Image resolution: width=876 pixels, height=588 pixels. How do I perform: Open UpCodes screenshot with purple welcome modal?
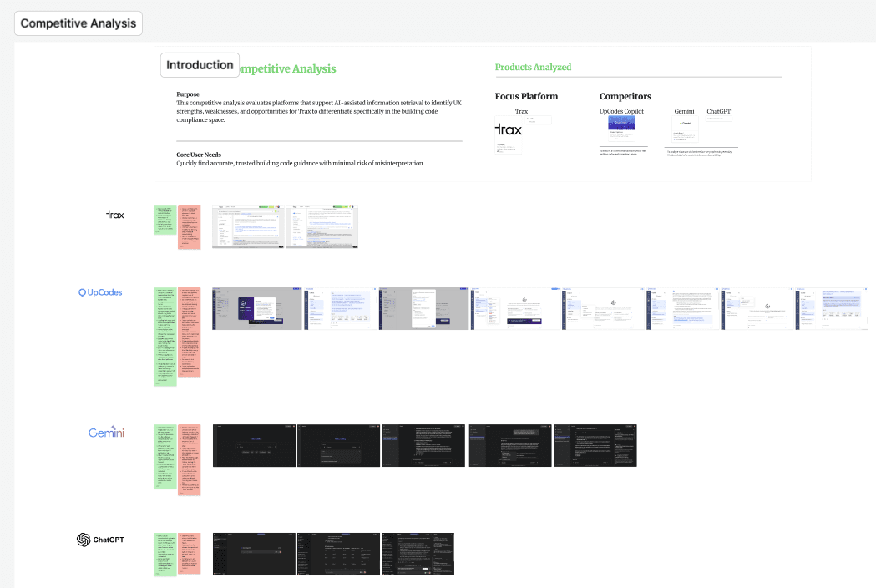pyautogui.click(x=257, y=308)
